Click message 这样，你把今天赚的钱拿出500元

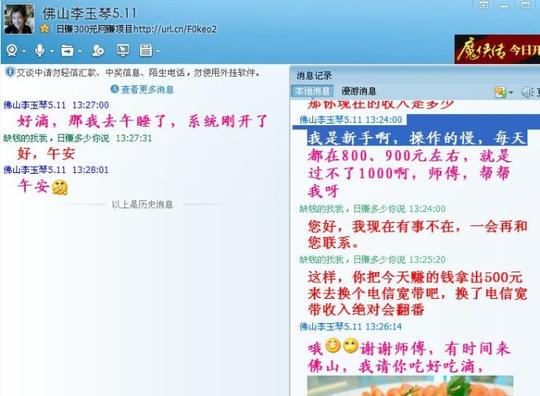(415, 277)
